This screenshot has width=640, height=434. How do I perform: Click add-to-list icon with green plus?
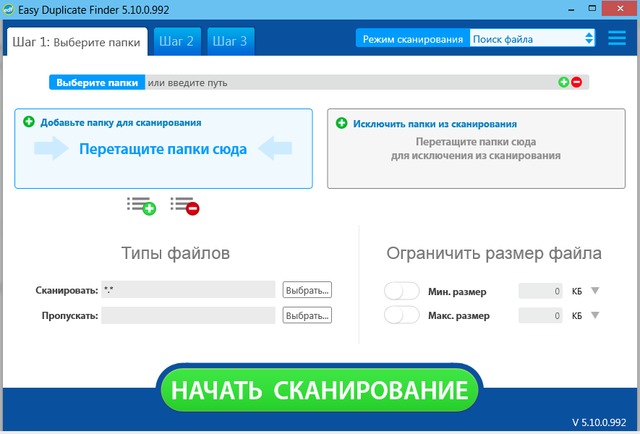[142, 205]
